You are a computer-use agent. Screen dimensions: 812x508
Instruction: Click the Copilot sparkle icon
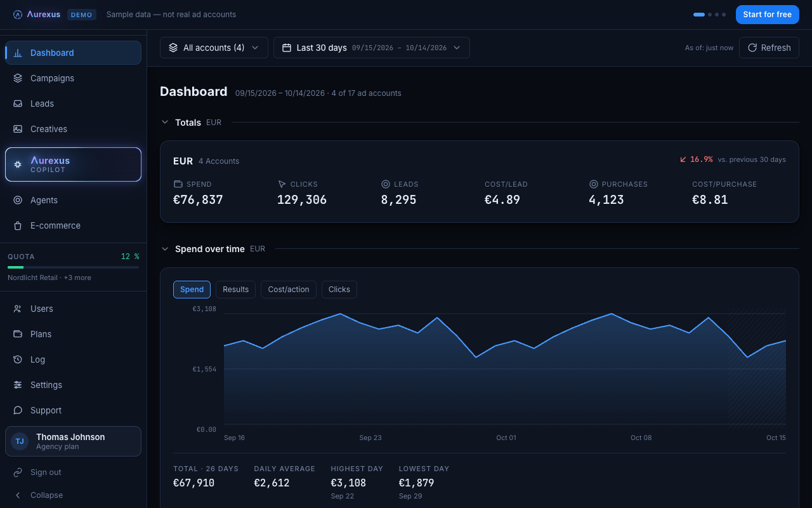click(18, 164)
